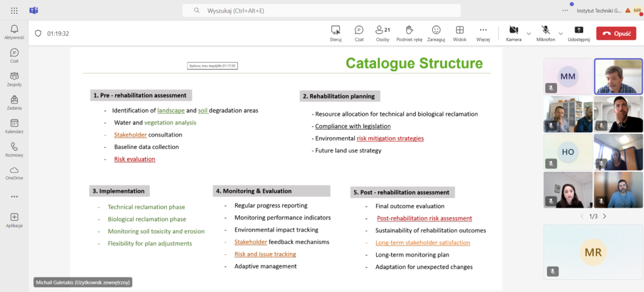Select MM participant tile
Screen dimensions: 644x292
pyautogui.click(x=568, y=76)
